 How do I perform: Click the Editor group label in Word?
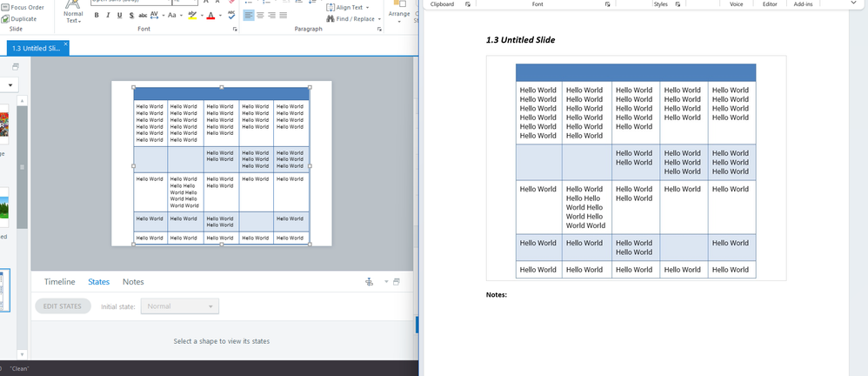coord(770,3)
